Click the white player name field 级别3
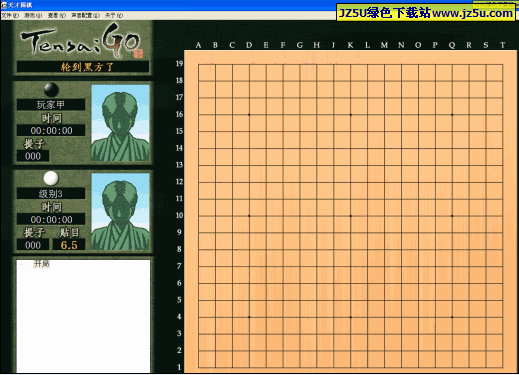The height and width of the screenshot is (375, 519). pos(51,194)
